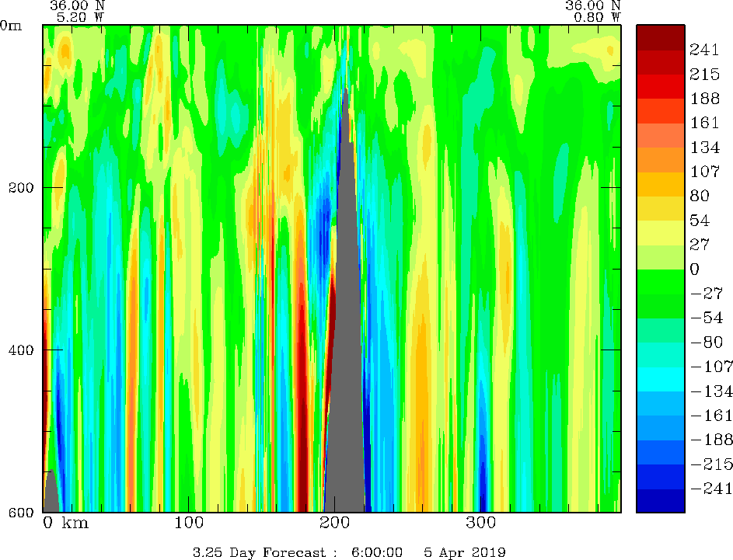Click the darkest blue swatch at colorbar bottom
This screenshot has height=560, width=733.
[661, 500]
